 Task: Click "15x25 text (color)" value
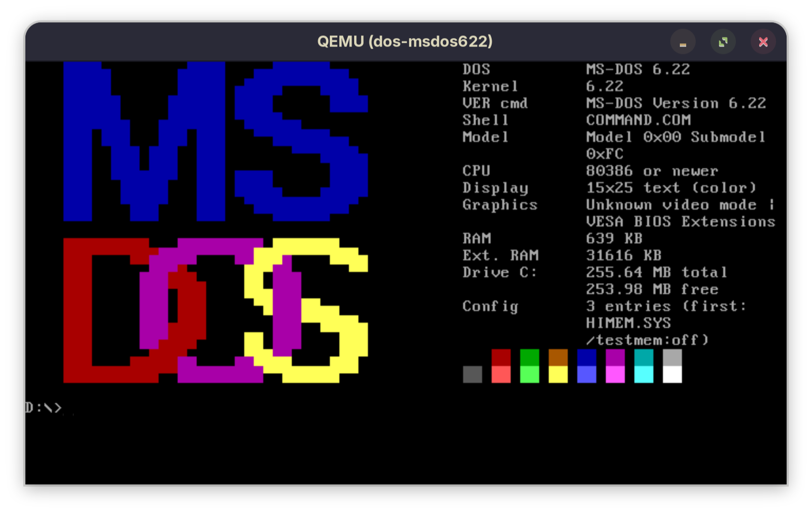(671, 188)
